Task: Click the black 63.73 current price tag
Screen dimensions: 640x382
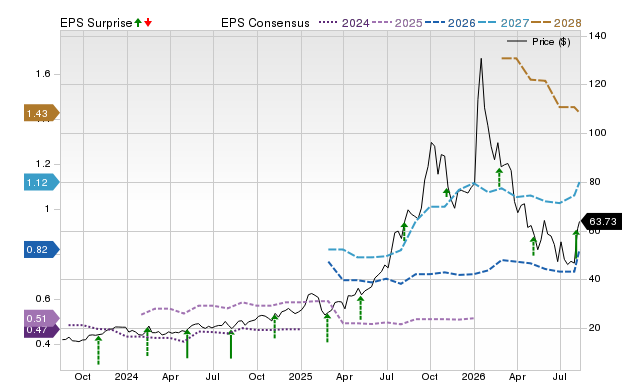Action: click(601, 222)
